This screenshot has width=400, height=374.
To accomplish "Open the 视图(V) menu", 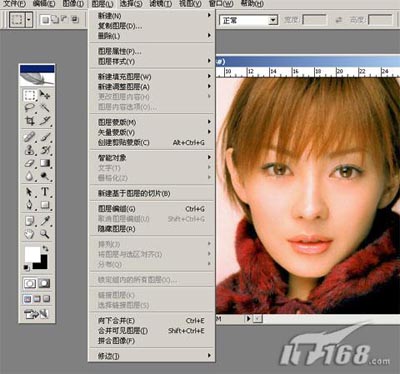I will click(x=190, y=4).
